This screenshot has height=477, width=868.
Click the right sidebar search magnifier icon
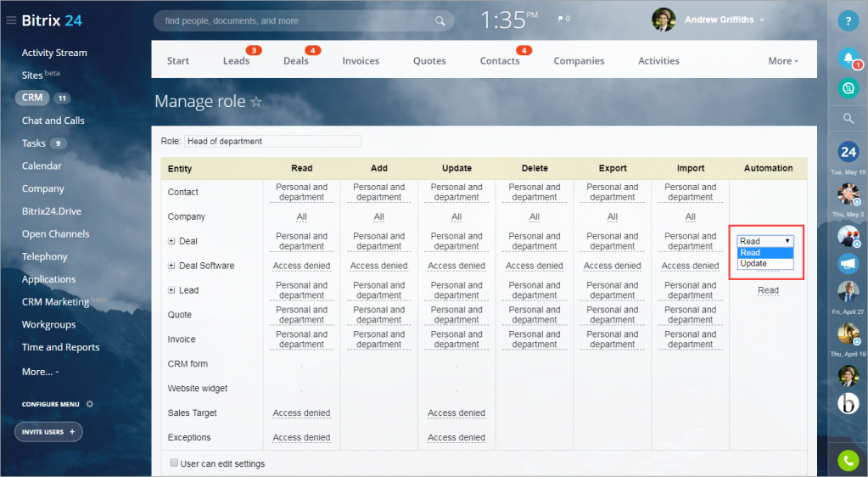click(x=848, y=118)
